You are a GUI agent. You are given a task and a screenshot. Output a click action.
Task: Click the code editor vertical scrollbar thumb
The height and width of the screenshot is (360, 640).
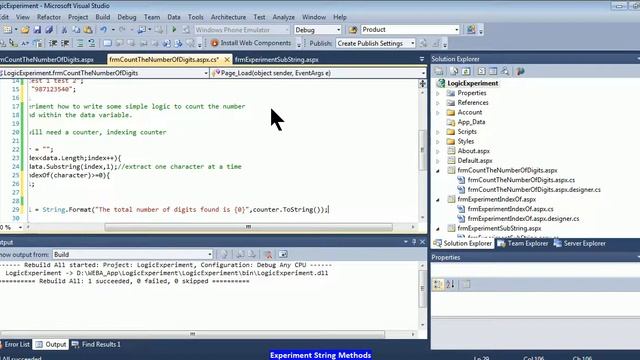coord(422,150)
